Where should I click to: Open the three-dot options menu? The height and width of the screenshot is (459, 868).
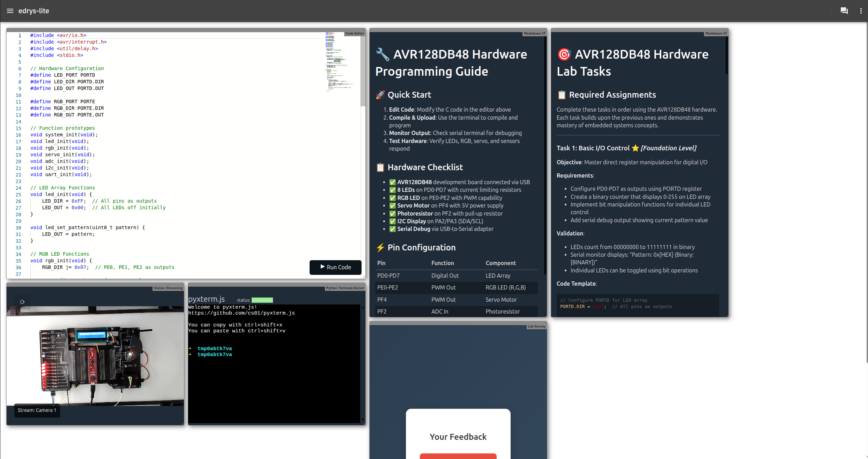tap(861, 11)
